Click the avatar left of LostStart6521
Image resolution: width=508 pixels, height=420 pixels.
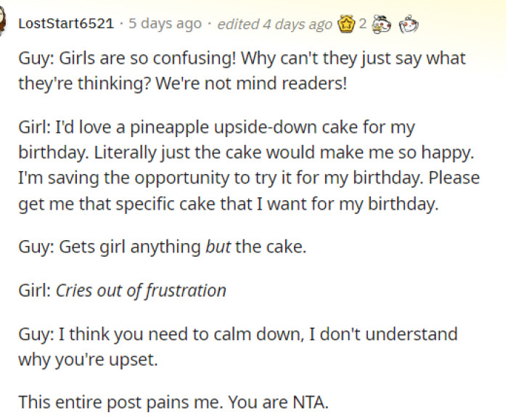(x=4, y=23)
